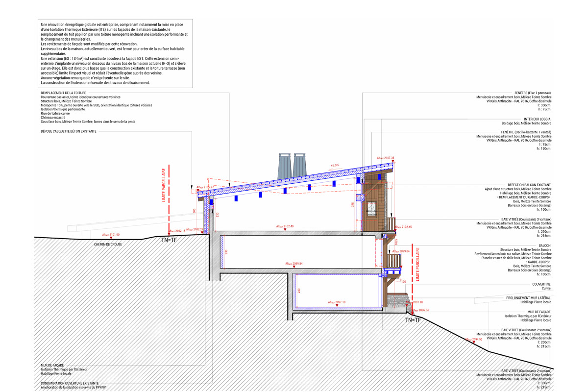Image resolution: width=588 pixels, height=392 pixels.
Task: Click the 'Monopente 15%, pente ouverte vers le SUD' line
Action: (x=96, y=105)
